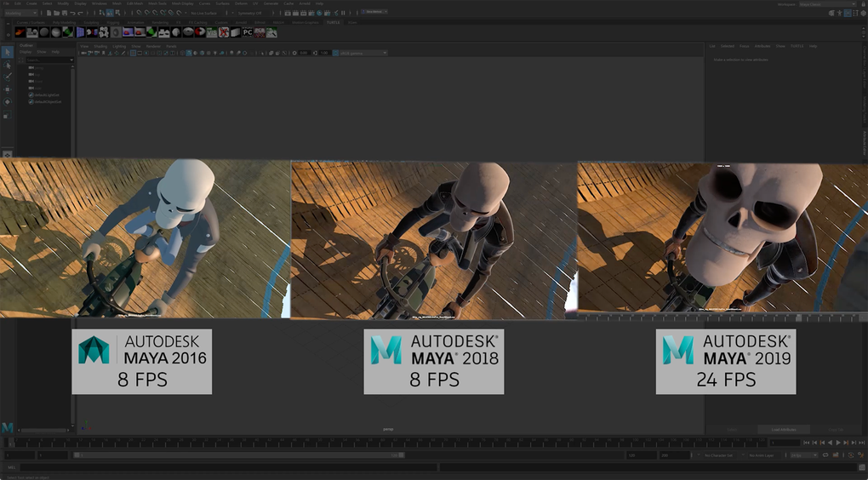Open Animation Preferences icon at the bottom right

[861, 455]
